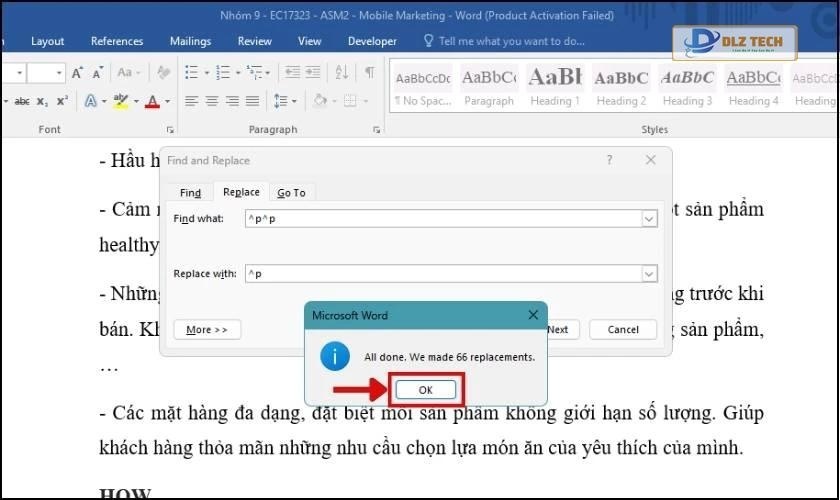Screen dimensions: 840x500
Task: Open the Find what dropdown arrow
Action: 649,219
